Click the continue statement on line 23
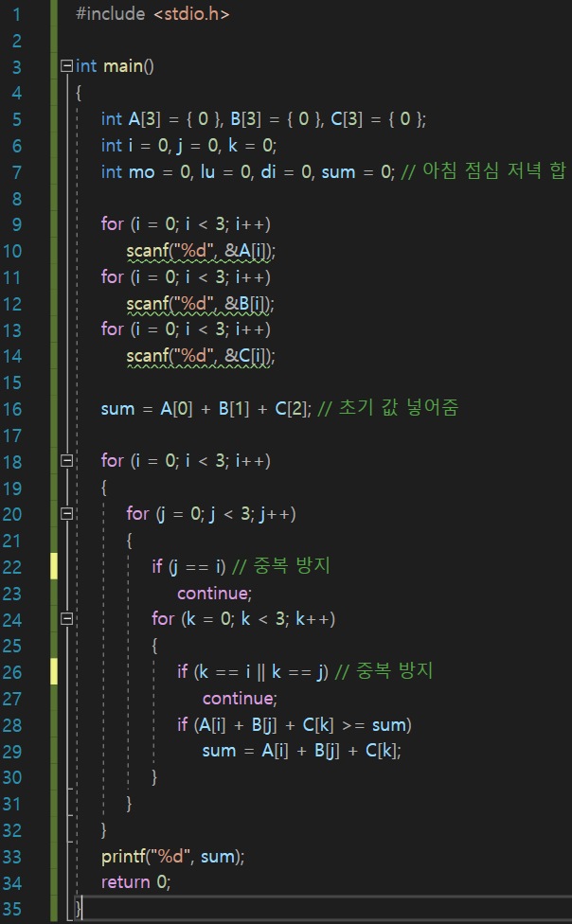 (215, 593)
